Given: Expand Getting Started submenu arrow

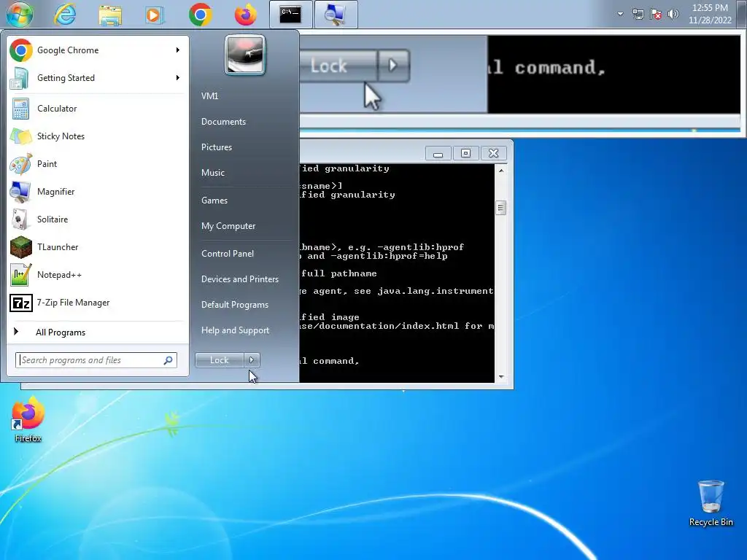Looking at the screenshot, I should click(x=178, y=77).
